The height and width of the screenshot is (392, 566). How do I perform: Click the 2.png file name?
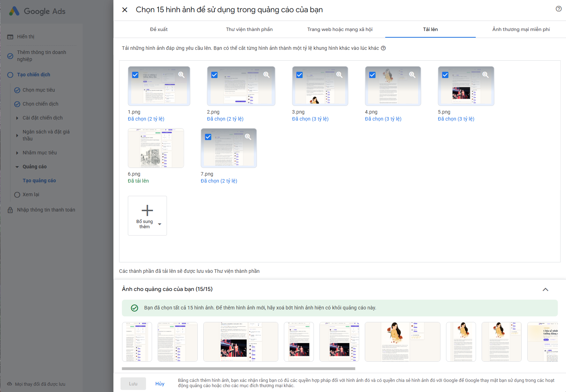point(213,112)
